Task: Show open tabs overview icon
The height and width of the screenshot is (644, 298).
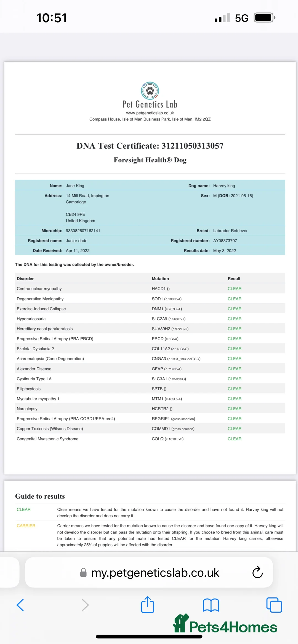Action: pos(274,605)
